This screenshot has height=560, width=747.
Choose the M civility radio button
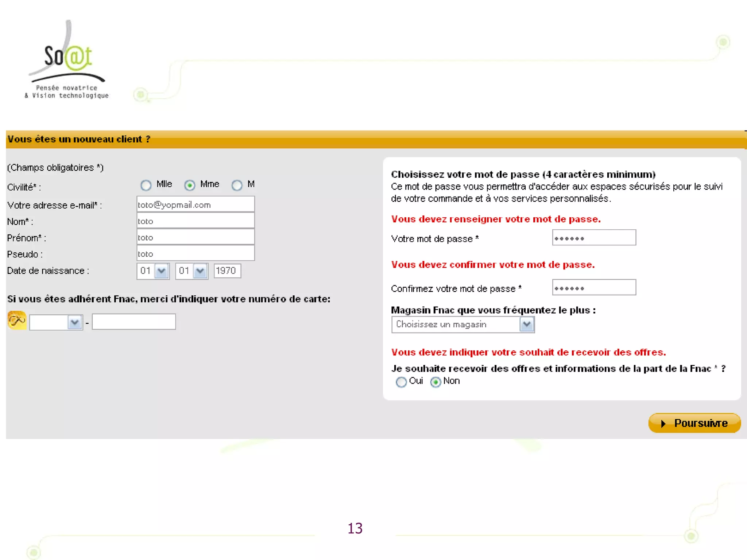point(237,185)
